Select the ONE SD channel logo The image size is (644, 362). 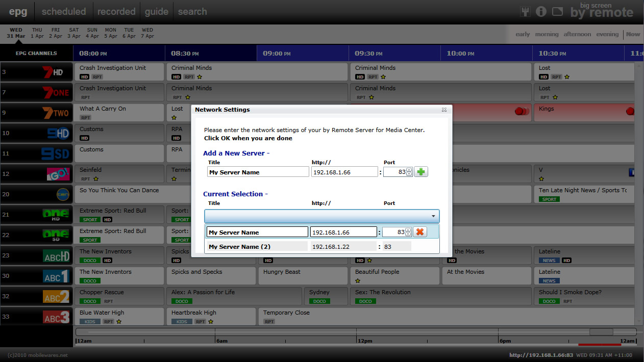(56, 235)
